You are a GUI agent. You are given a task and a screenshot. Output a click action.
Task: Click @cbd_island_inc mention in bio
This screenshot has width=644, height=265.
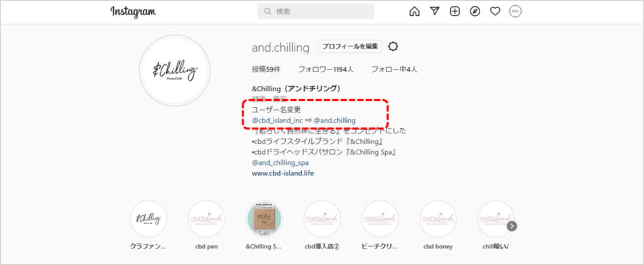(277, 121)
